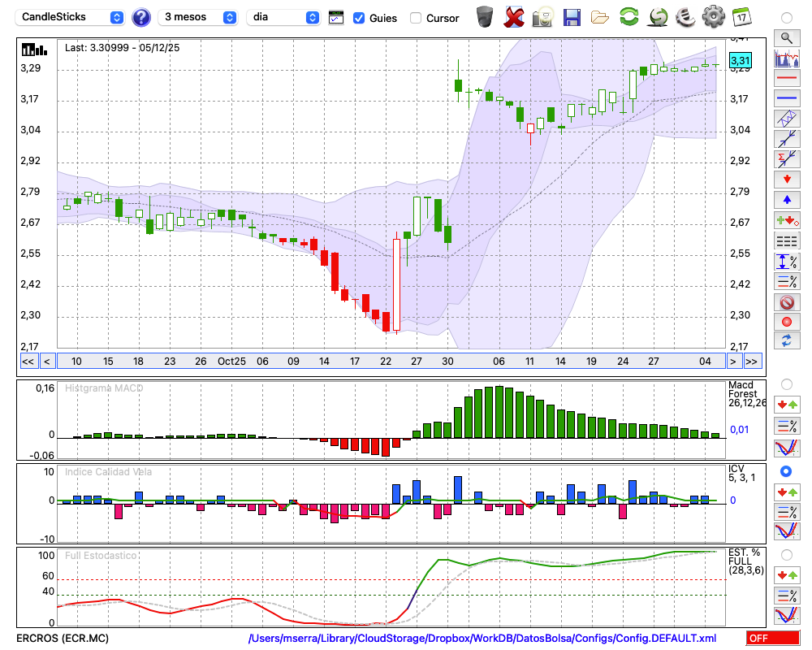This screenshot has height=650, width=812.
Task: Click the magnifier zoom tool
Action: 786,37
